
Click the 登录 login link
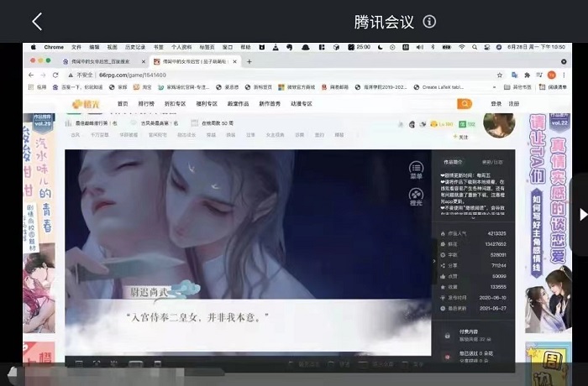[x=496, y=104]
